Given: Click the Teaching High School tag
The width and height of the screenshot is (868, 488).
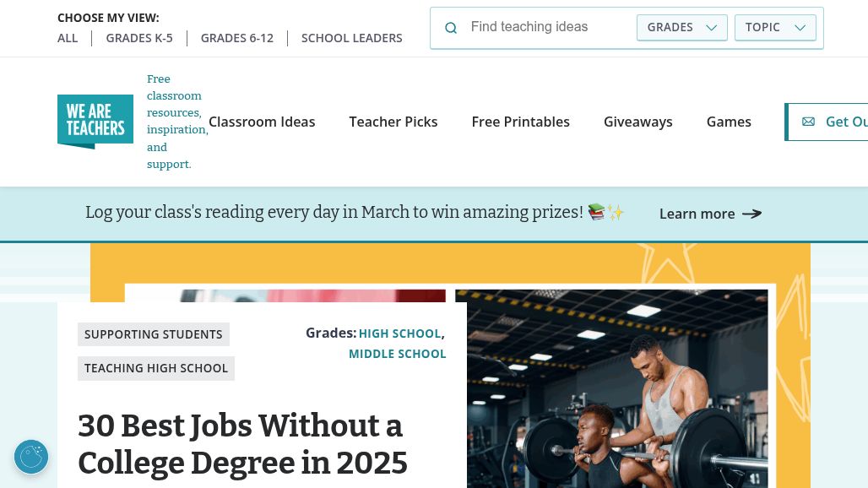Looking at the screenshot, I should coord(156,368).
